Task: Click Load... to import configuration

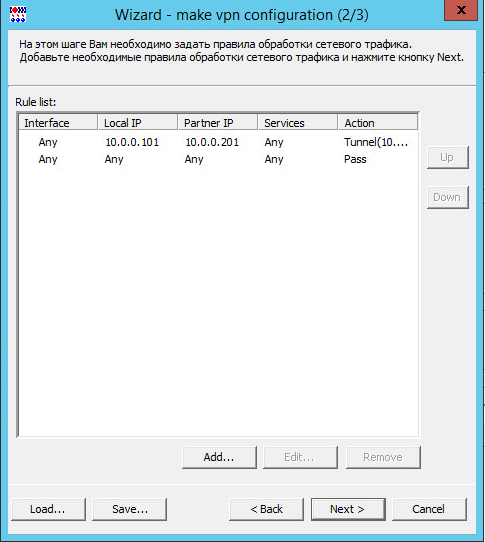Action: 48,509
